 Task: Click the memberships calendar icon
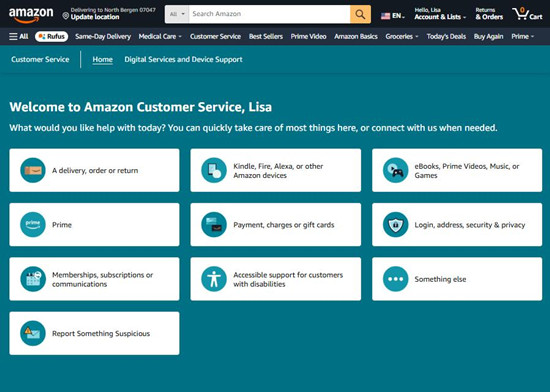[x=33, y=279]
